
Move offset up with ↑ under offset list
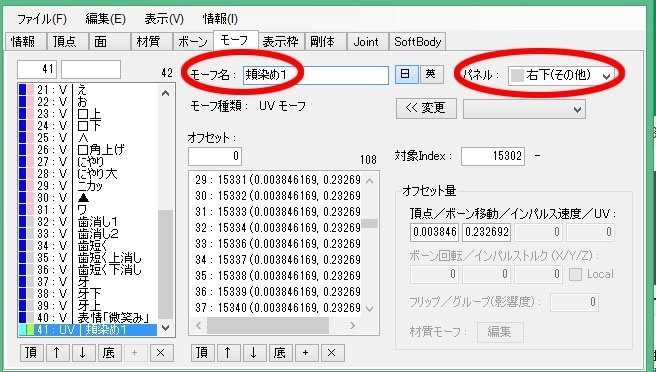[228, 353]
